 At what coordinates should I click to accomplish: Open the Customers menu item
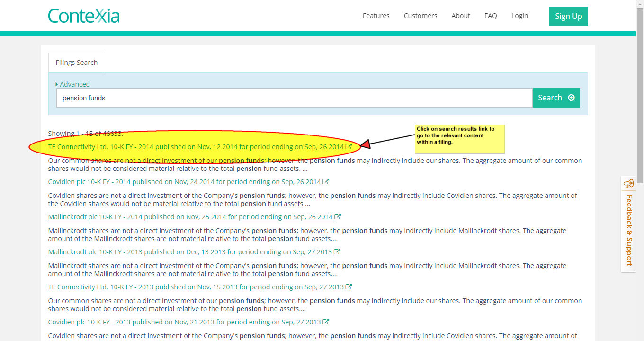click(x=420, y=16)
